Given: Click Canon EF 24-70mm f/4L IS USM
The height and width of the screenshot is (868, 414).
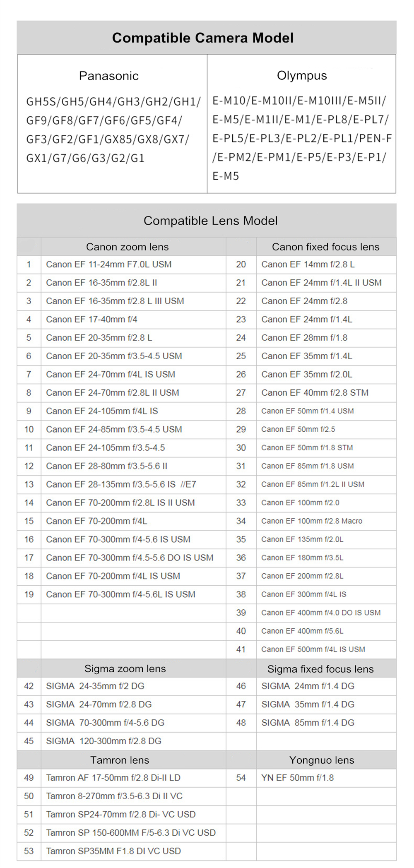Looking at the screenshot, I should click(110, 374).
